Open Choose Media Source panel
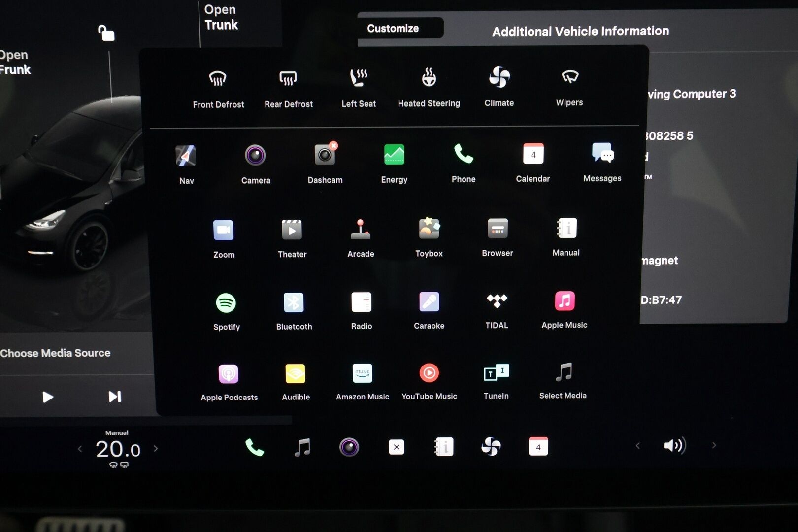The image size is (798, 532). point(55,353)
